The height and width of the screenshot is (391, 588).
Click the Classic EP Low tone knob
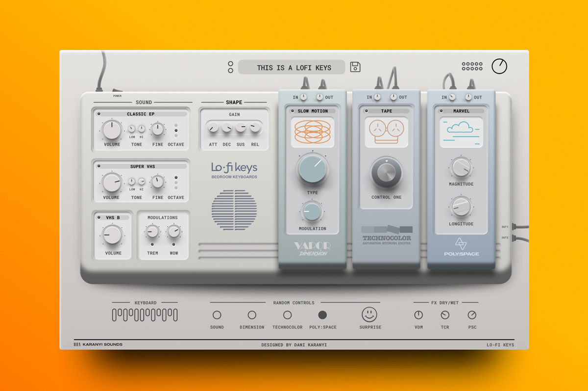pos(132,129)
